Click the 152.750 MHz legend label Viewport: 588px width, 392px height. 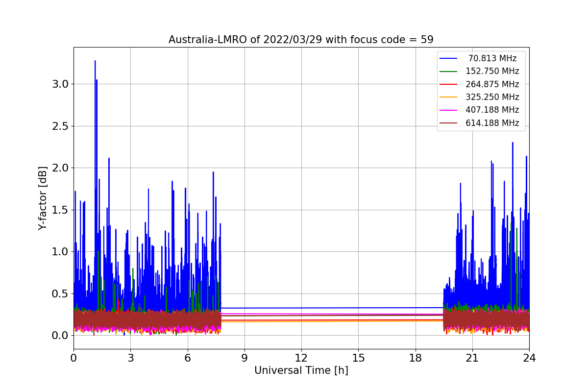click(492, 71)
